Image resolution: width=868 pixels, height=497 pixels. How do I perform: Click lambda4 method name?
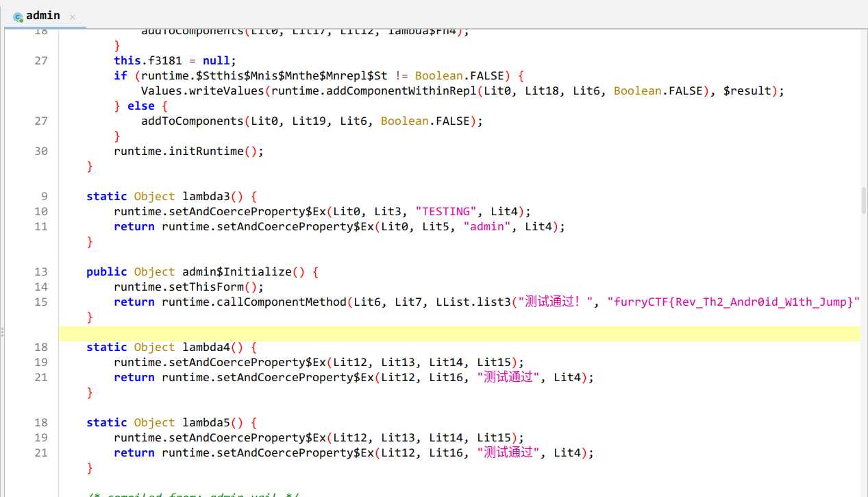[x=206, y=348]
